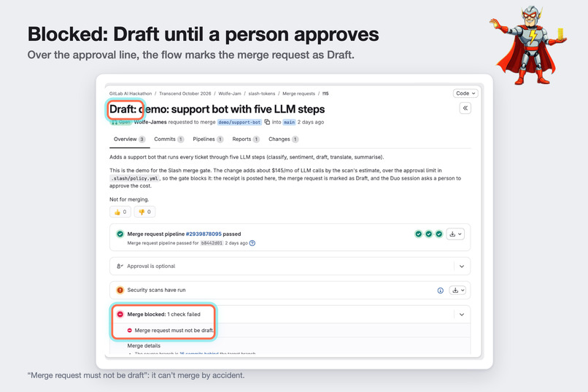Open third pipeline stage check icon
588x392 pixels.
[438, 234]
